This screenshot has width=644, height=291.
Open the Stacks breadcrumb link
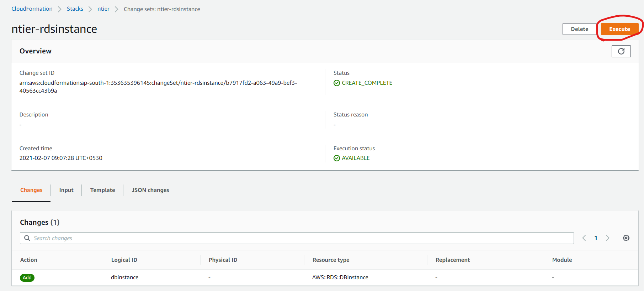click(75, 9)
